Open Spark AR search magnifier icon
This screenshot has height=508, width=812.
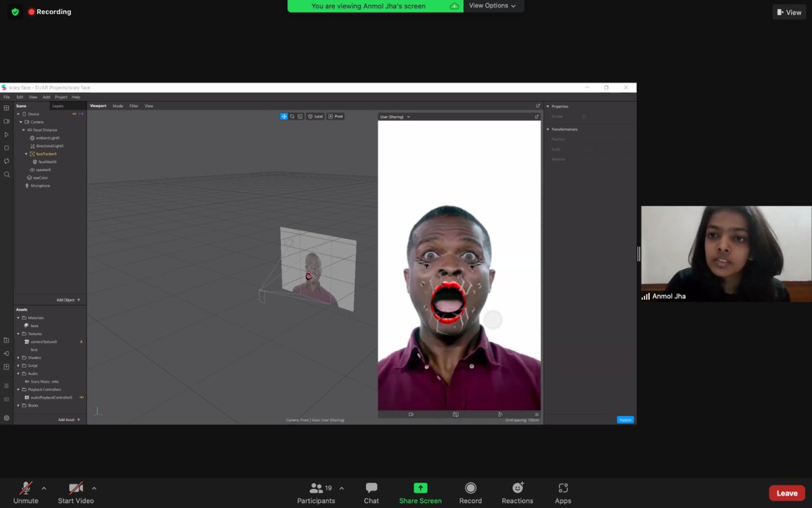[7, 175]
